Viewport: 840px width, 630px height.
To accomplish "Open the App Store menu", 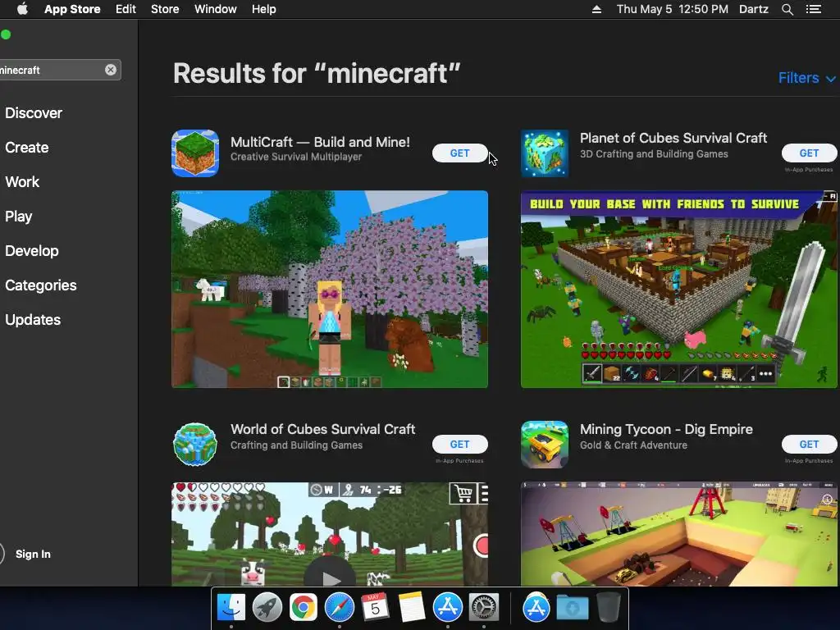I will tap(72, 9).
